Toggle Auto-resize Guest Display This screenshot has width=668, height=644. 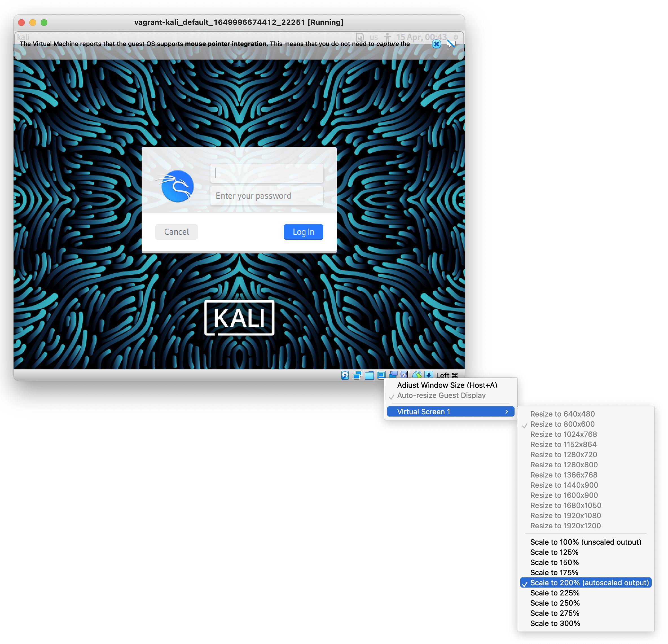[441, 395]
